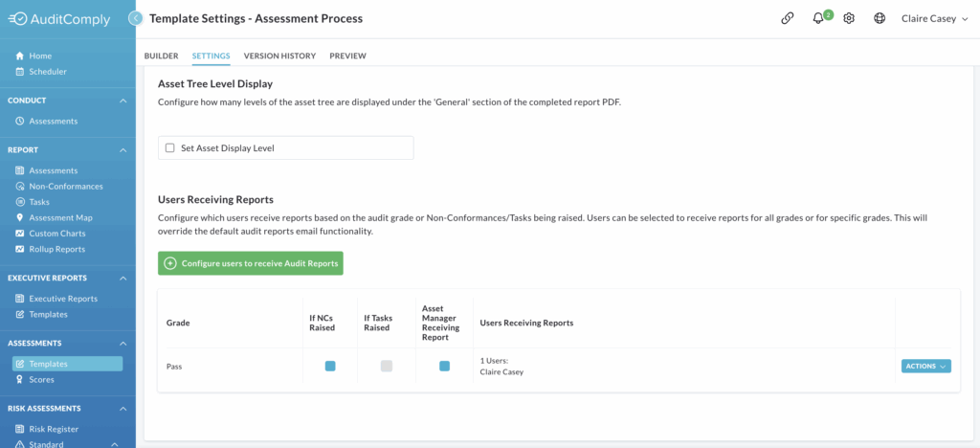Open Claire Casey user menu

tap(934, 19)
